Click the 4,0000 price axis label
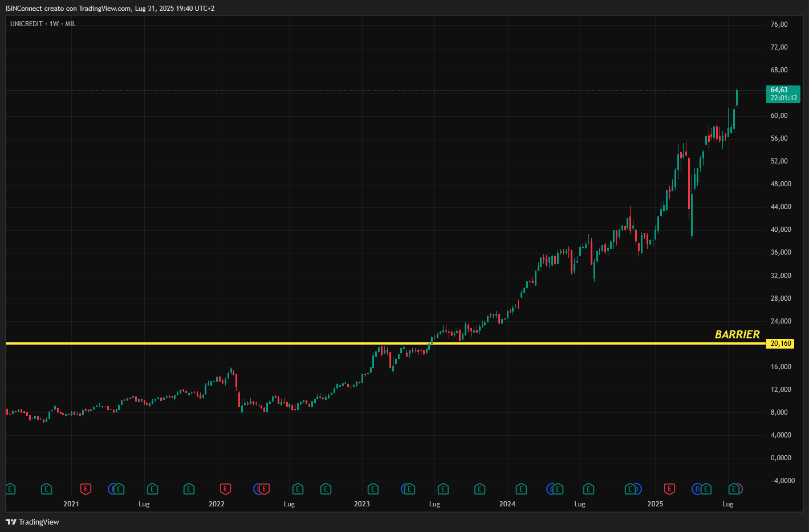 click(x=780, y=435)
